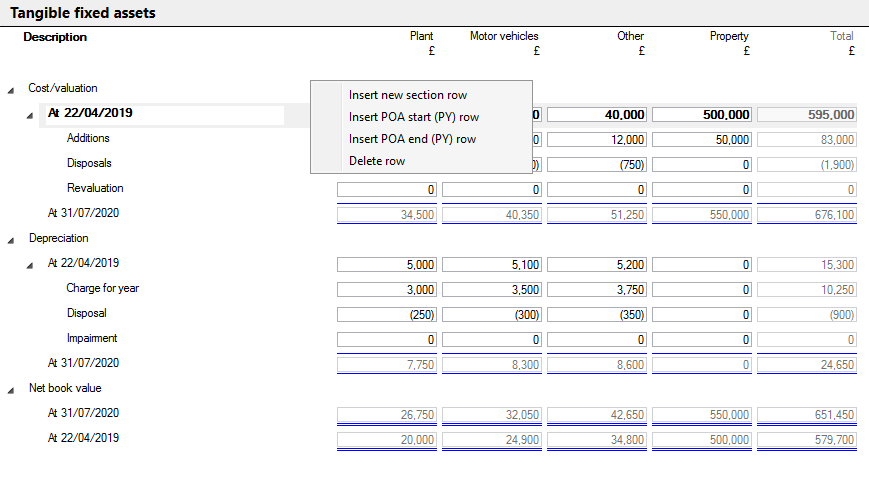869x483 pixels.
Task: Click the Property column header
Action: (x=729, y=36)
